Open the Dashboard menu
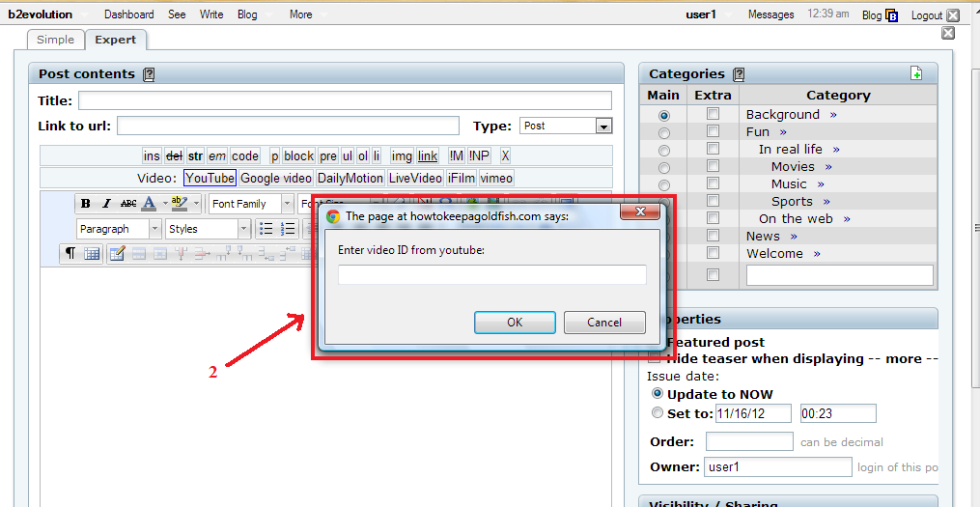This screenshot has height=507, width=980. (128, 14)
